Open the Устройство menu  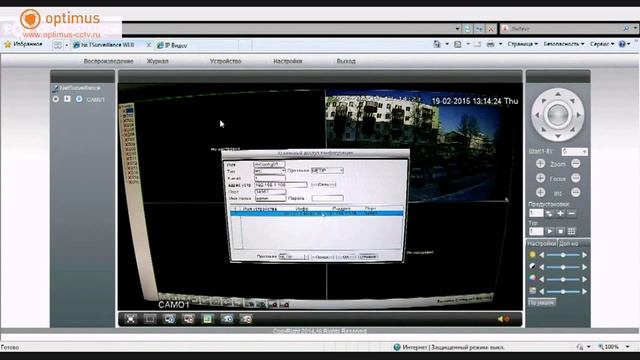tap(225, 61)
